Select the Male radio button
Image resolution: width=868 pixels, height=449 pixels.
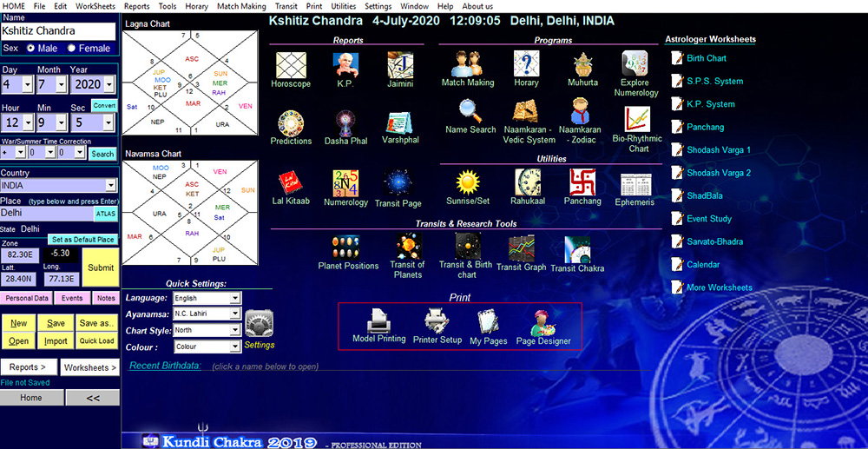tap(31, 48)
